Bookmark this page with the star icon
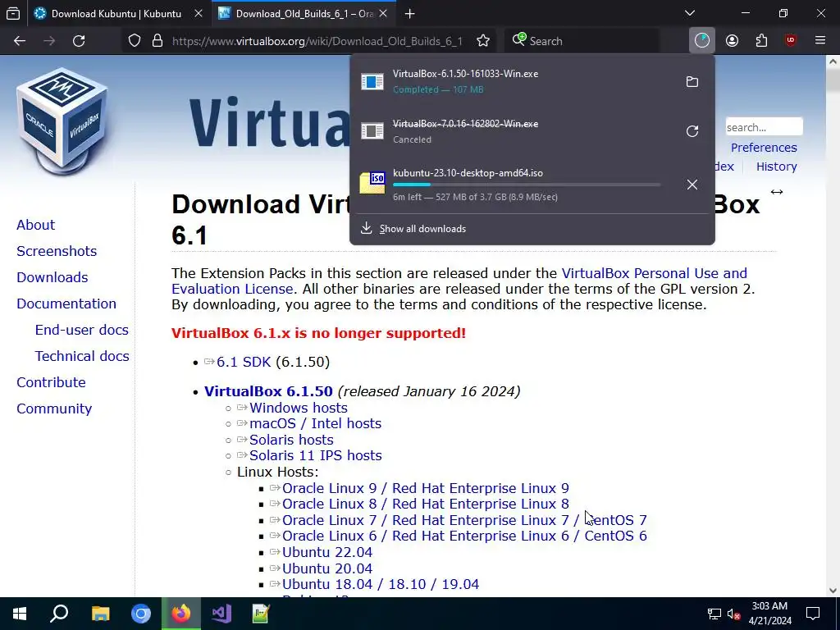 483,41
